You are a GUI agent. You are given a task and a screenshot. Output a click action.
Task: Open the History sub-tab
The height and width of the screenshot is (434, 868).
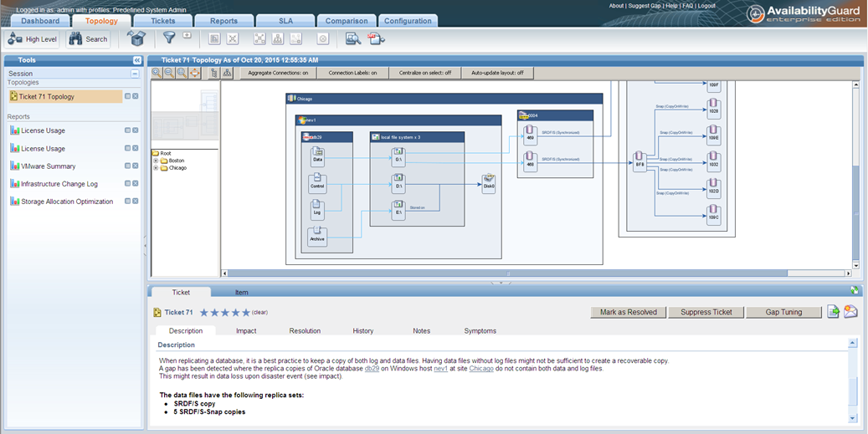363,330
